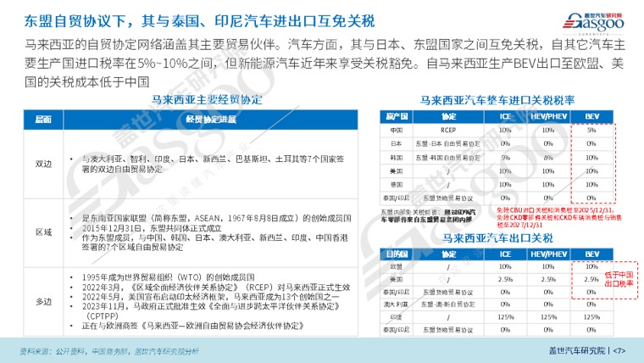Click the red annotation '低于中国出口税率'
Screen dimensions: 644x363
619,279
